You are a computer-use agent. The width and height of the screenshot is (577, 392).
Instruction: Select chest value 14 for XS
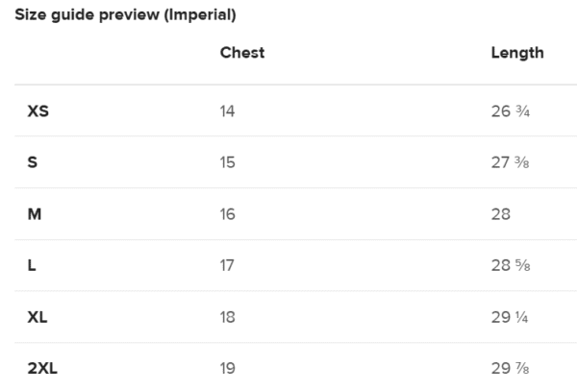click(227, 111)
